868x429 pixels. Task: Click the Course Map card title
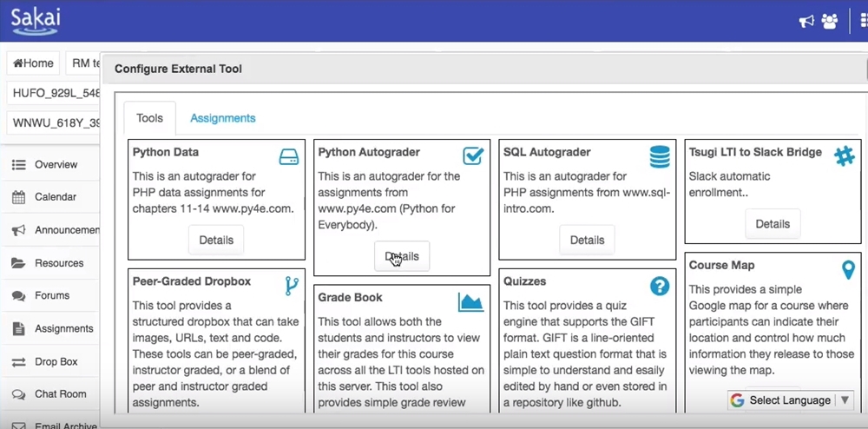click(722, 266)
